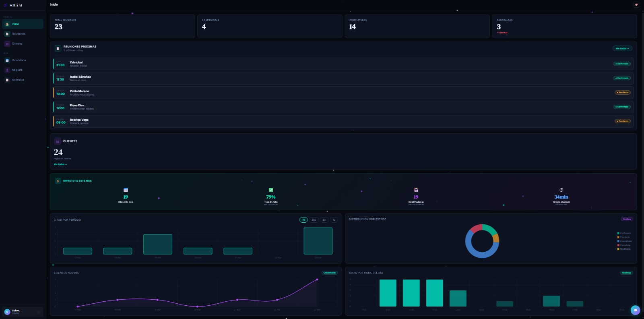Toggle the Modificada legend entry
The height and width of the screenshot is (319, 644).
click(624, 249)
